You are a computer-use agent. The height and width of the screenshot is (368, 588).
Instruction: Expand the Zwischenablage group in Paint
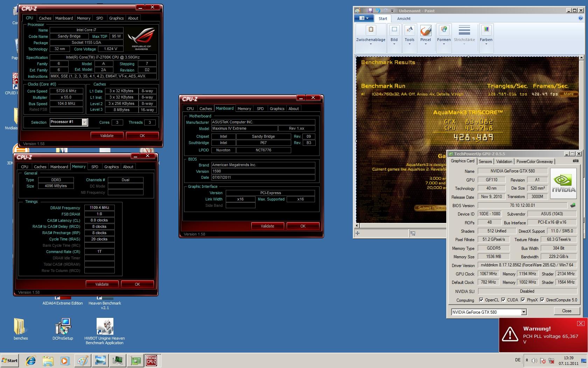[x=371, y=39]
